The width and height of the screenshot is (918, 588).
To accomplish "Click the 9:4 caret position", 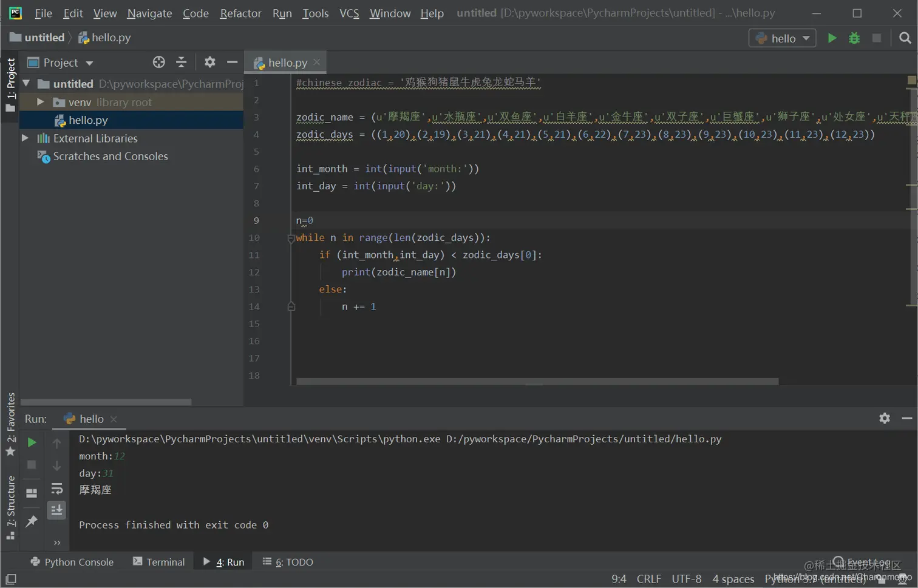I will pyautogui.click(x=619, y=579).
